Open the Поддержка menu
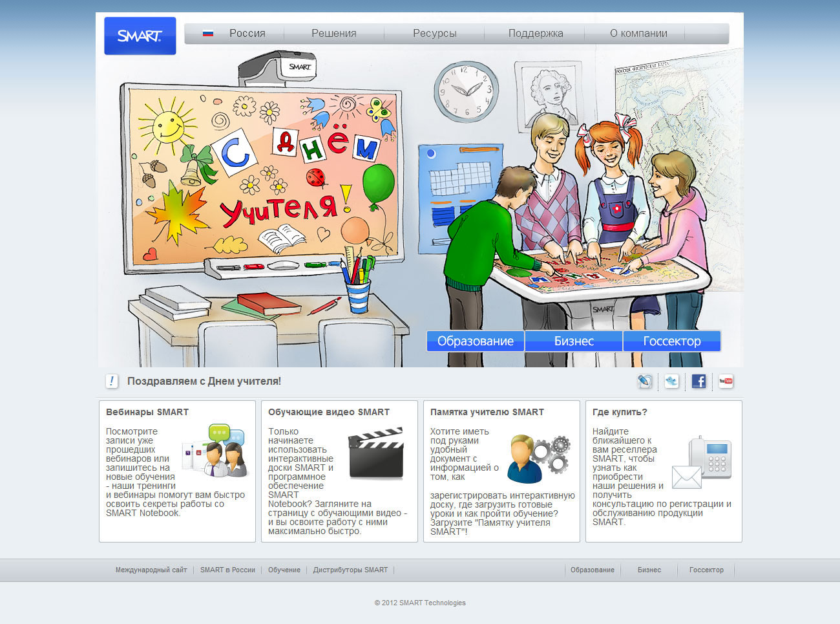The image size is (840, 624). pyautogui.click(x=536, y=34)
